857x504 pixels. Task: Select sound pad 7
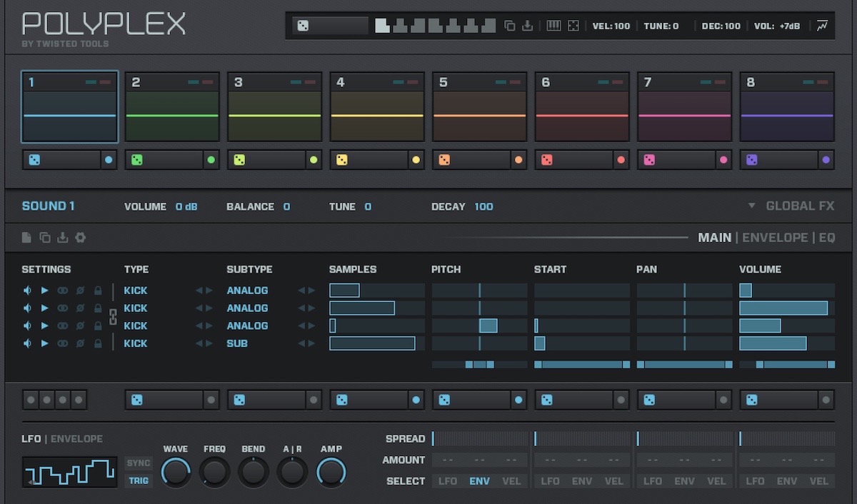point(684,107)
